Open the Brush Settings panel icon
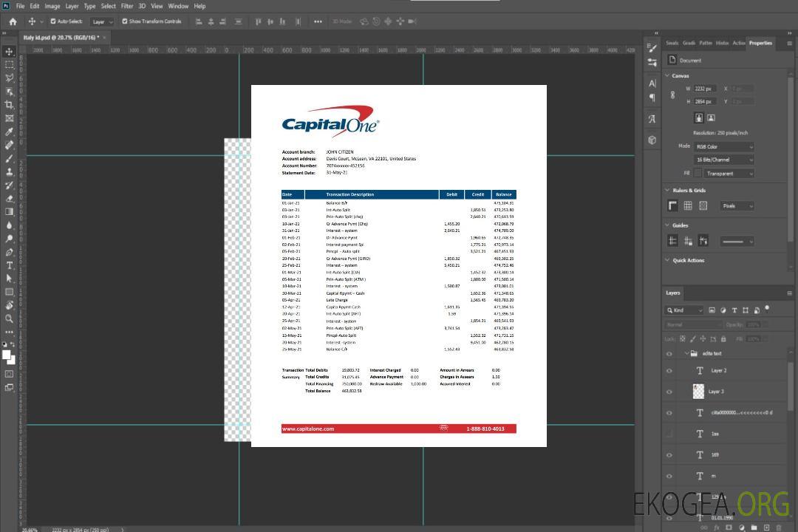Image resolution: width=798 pixels, height=532 pixels. (x=652, y=48)
